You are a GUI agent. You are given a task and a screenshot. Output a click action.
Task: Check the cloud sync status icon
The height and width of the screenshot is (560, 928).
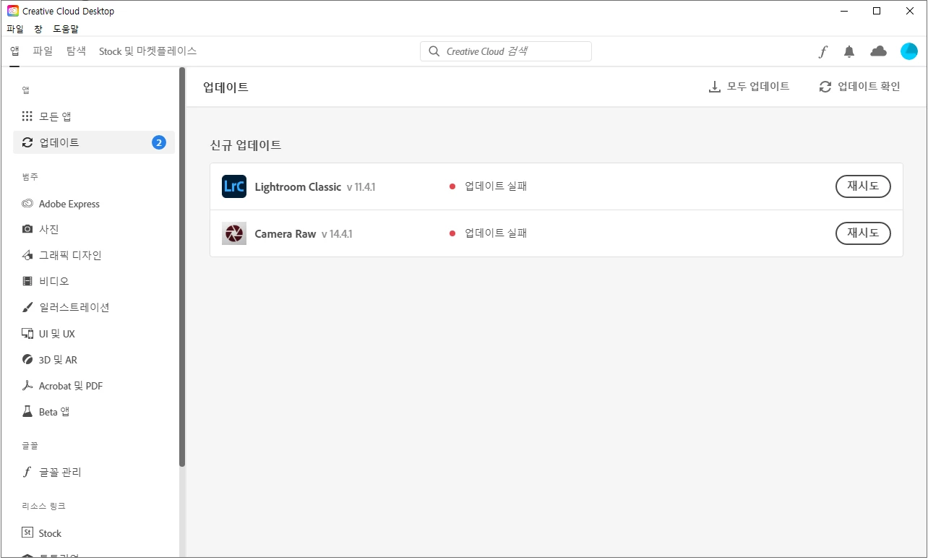pyautogui.click(x=878, y=51)
